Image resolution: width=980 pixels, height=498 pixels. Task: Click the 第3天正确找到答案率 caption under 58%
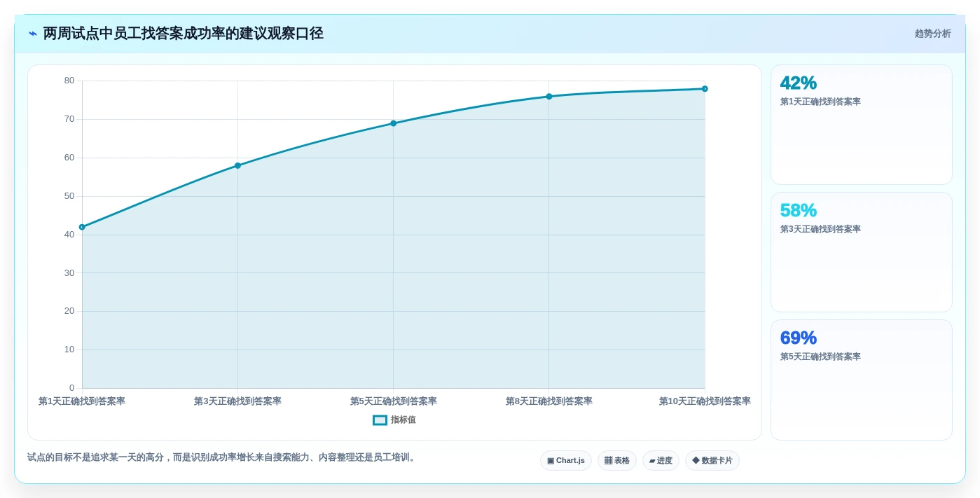[x=820, y=229]
